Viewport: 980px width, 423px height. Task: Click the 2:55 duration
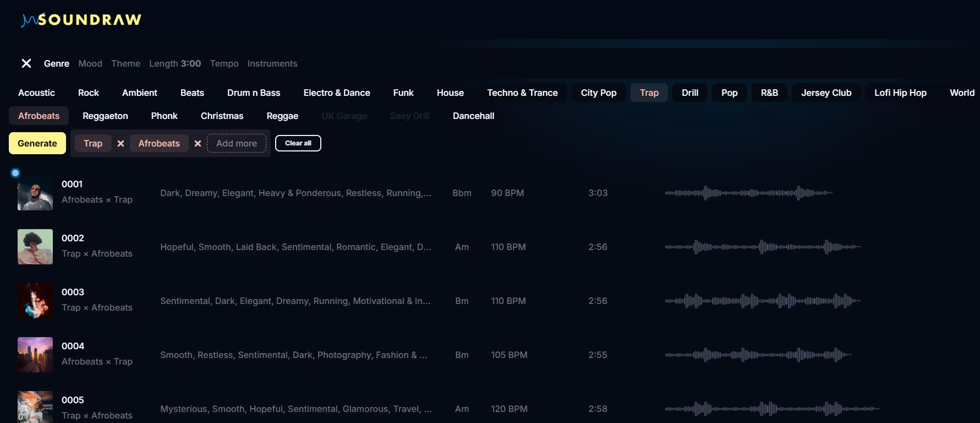[598, 355]
